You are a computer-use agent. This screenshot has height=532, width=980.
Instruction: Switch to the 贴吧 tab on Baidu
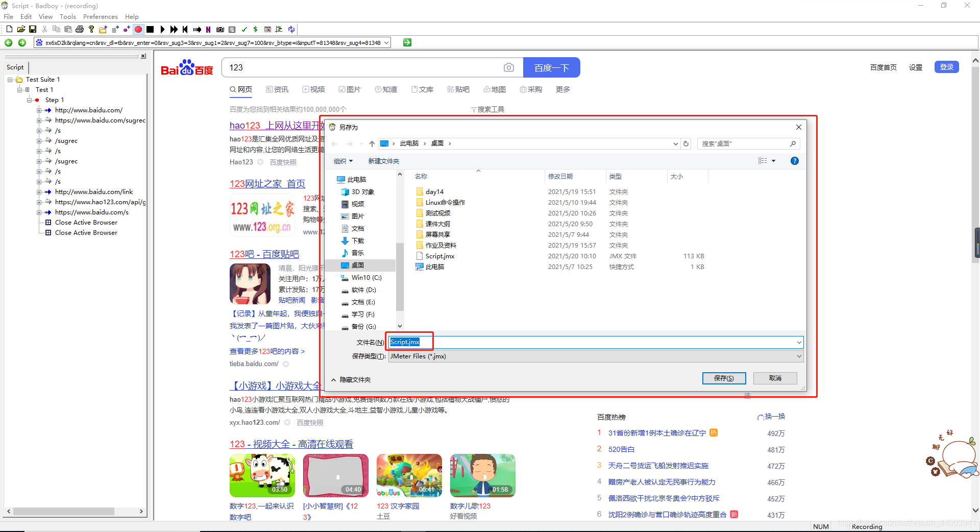tap(458, 89)
